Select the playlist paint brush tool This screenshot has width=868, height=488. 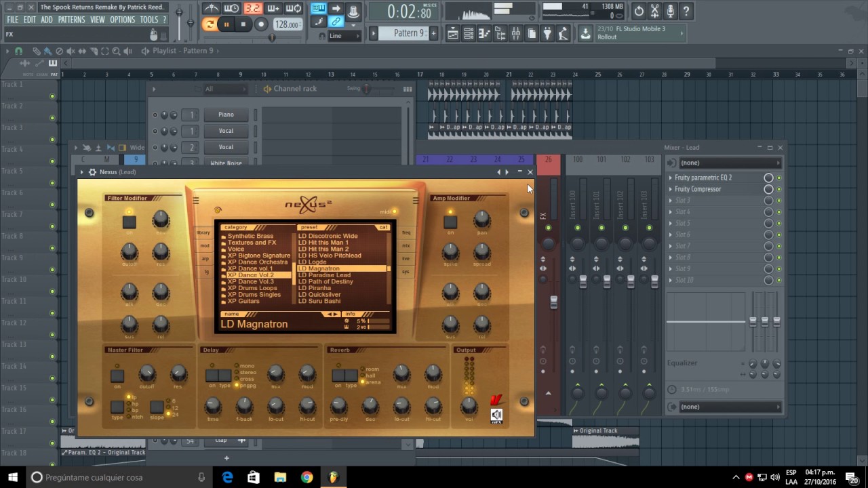tap(47, 51)
